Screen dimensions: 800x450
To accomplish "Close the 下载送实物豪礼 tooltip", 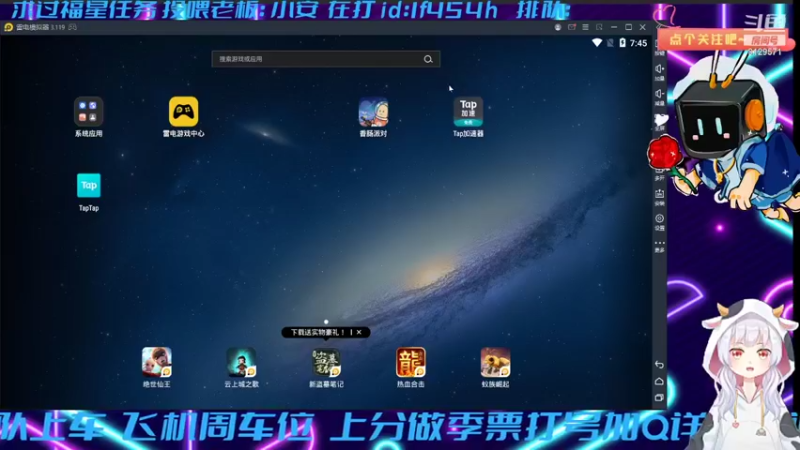I will (x=359, y=332).
